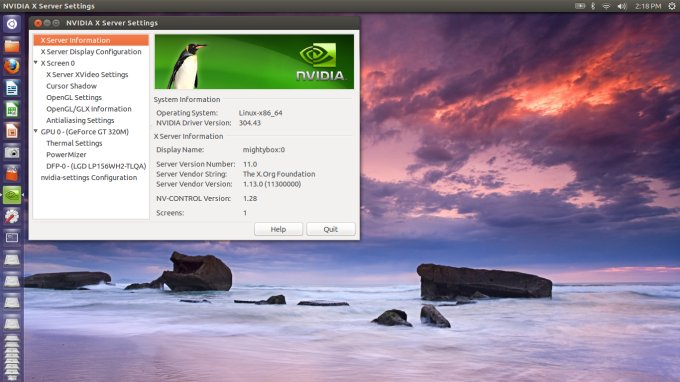
Task: Click the display name mightybox:0
Action: tap(264, 150)
